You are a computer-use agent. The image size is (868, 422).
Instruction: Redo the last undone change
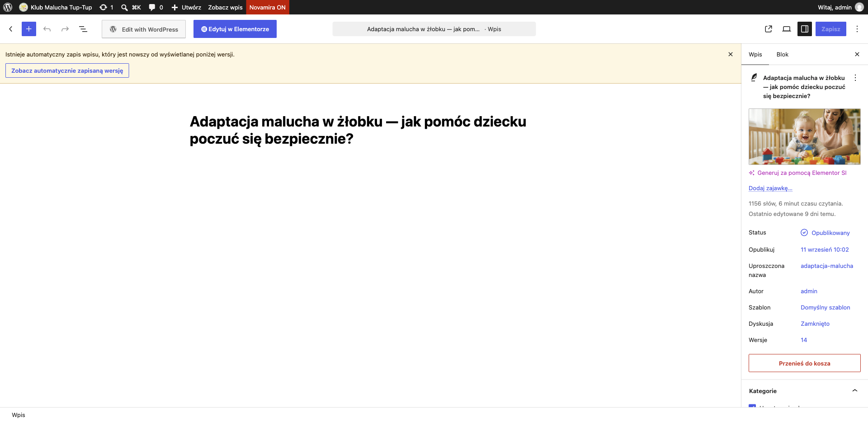65,29
